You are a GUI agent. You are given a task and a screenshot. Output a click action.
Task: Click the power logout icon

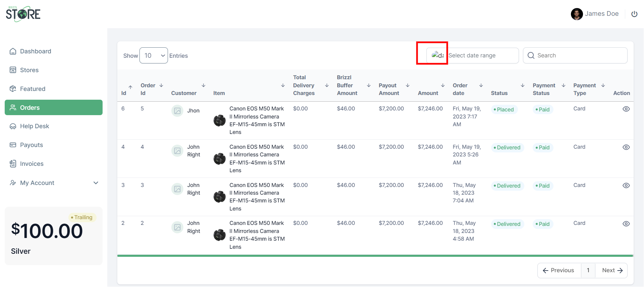pos(634,14)
